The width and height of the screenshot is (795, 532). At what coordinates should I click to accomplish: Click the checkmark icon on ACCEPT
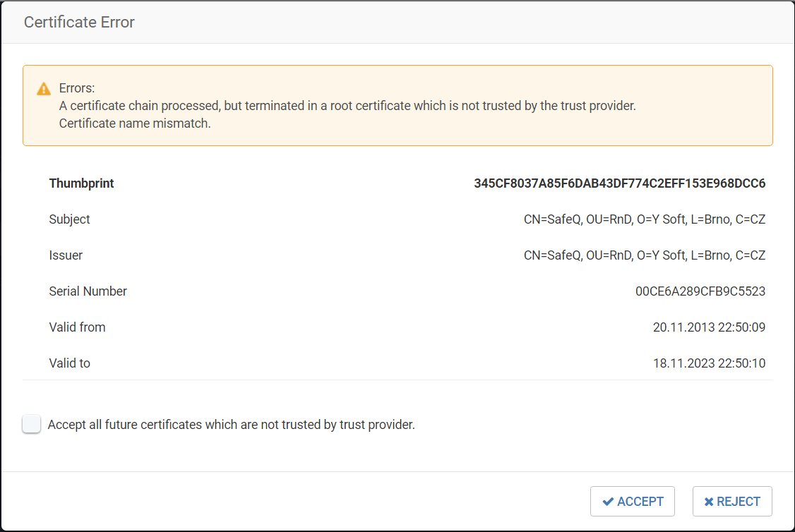608,502
